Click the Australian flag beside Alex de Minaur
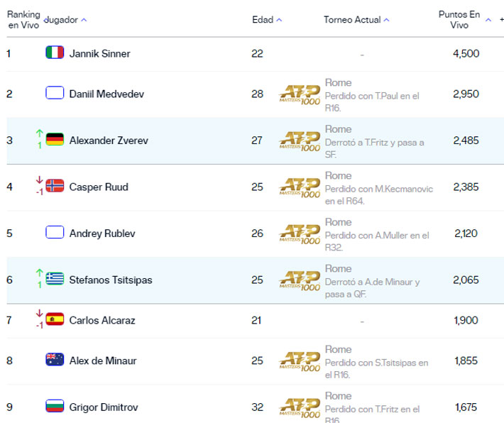Viewport: 504px width, 423px height. (55, 360)
